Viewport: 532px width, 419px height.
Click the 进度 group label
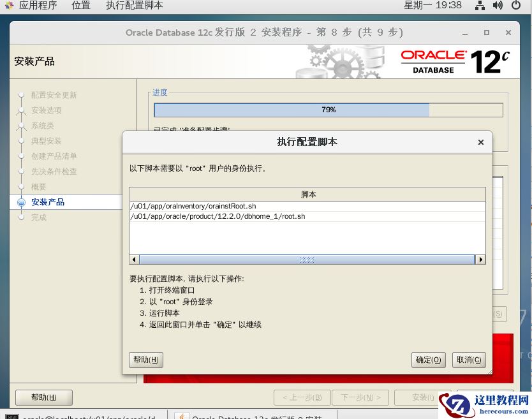(x=160, y=92)
